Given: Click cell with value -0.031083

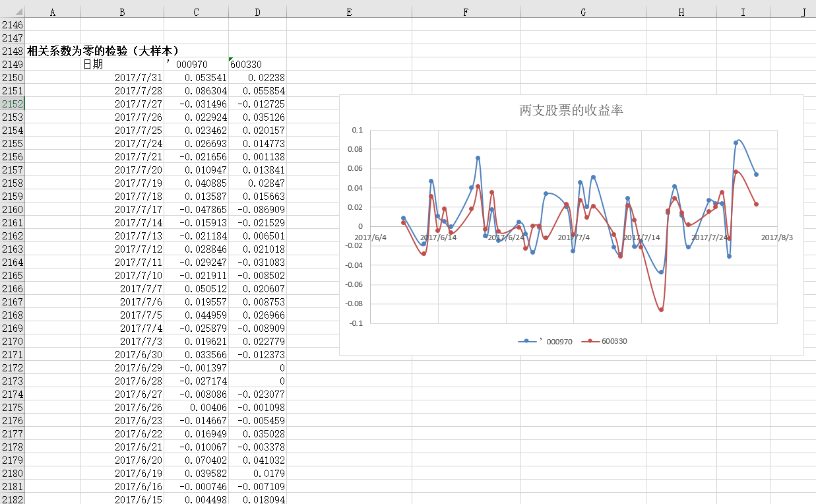Looking at the screenshot, I should tap(258, 262).
